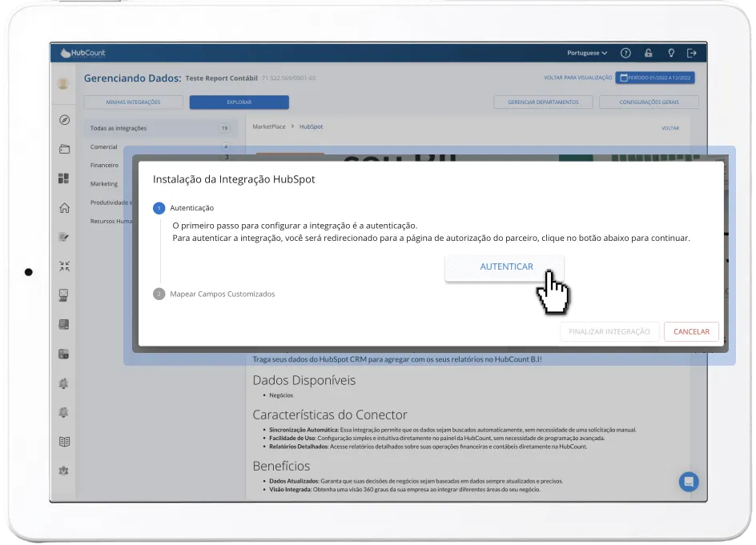The width and height of the screenshot is (756, 545).
Task: Click the HubSpot breadcrumb
Action: tap(311, 126)
